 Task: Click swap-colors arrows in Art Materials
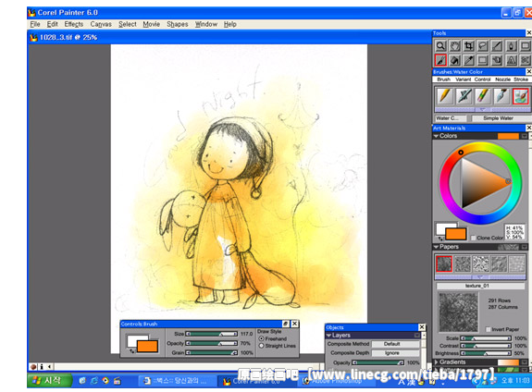440,238
